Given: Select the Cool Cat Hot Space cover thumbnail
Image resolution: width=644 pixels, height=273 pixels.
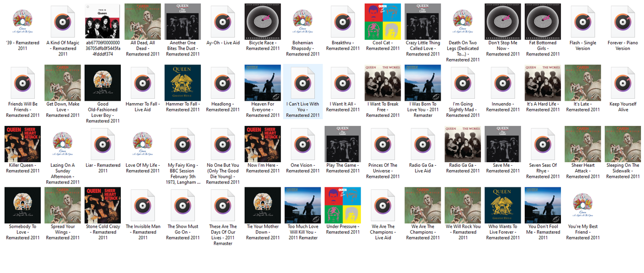Looking at the screenshot, I should point(383,22).
